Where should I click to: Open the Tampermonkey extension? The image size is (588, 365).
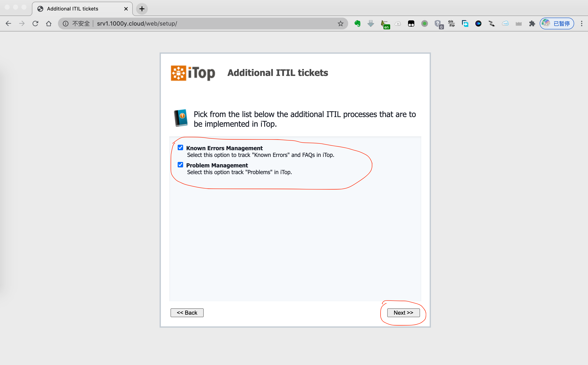(411, 23)
